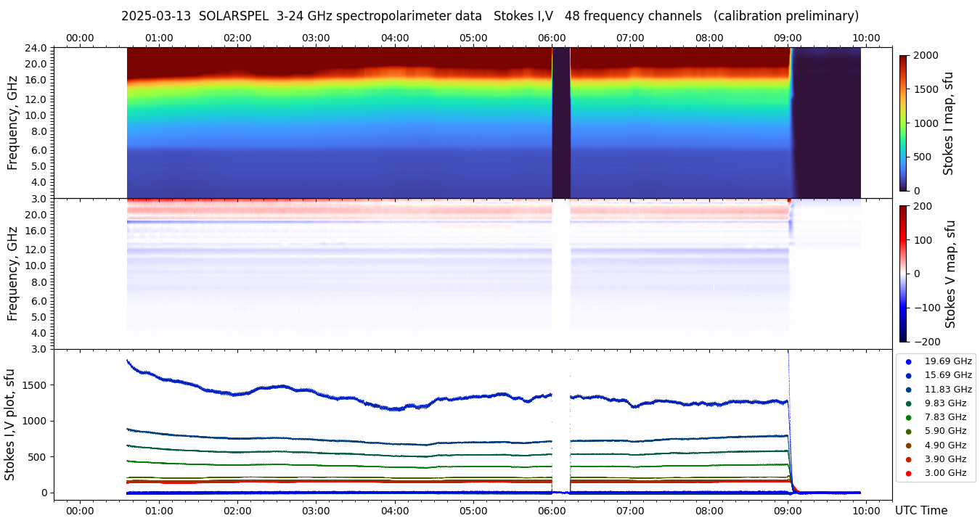This screenshot has width=980, height=526.
Task: Select the 11.83 GHz legend marker dot
Action: click(x=908, y=390)
